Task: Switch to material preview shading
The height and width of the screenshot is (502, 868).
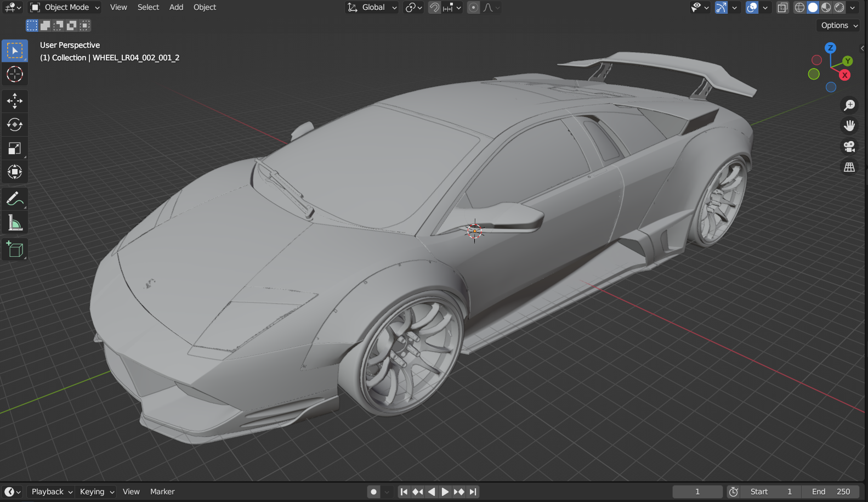Action: tap(826, 8)
